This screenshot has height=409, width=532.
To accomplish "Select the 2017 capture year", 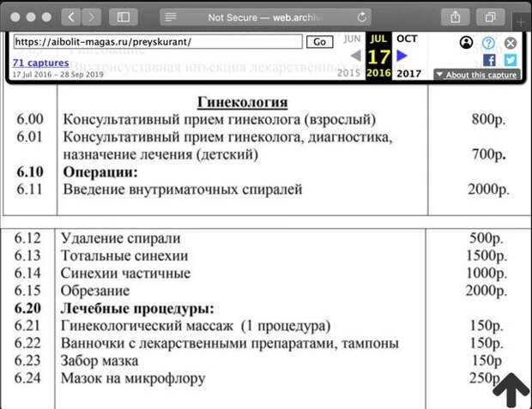I will click(408, 73).
